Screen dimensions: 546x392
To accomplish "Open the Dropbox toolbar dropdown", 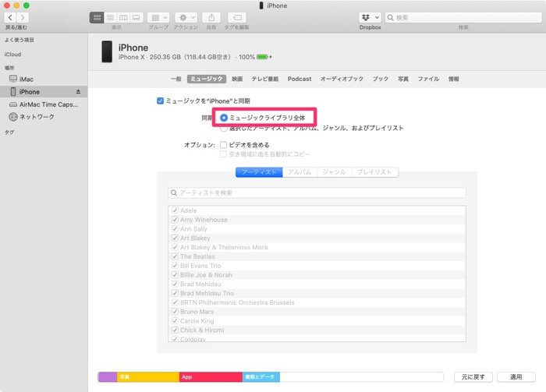I will tap(370, 17).
